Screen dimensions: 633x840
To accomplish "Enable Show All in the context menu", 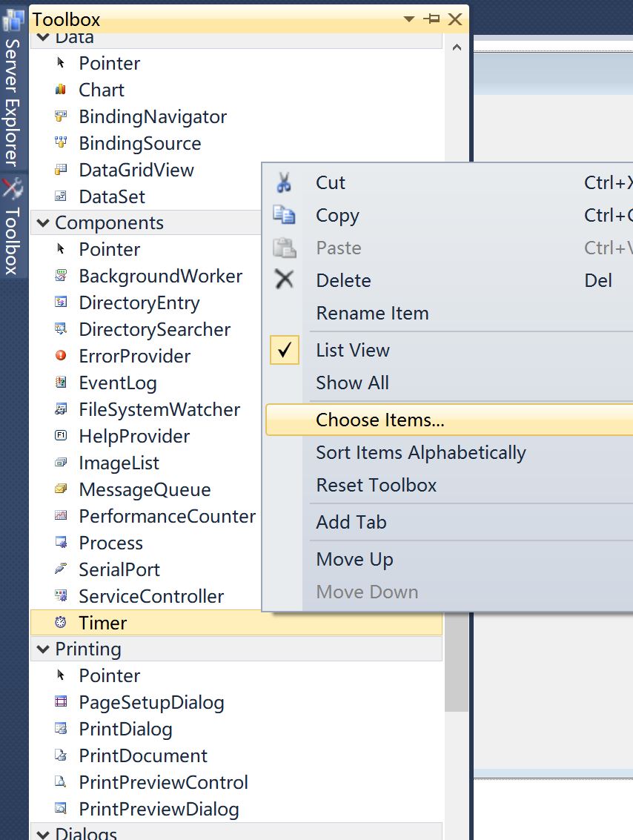I will [x=352, y=383].
